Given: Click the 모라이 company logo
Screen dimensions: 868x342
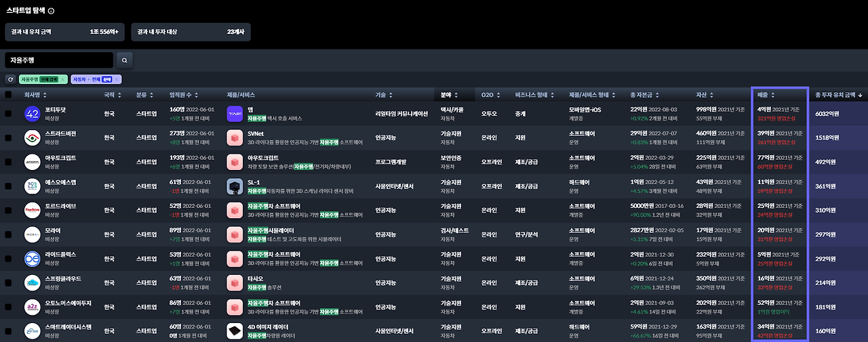Looking at the screenshot, I should 32,234.
